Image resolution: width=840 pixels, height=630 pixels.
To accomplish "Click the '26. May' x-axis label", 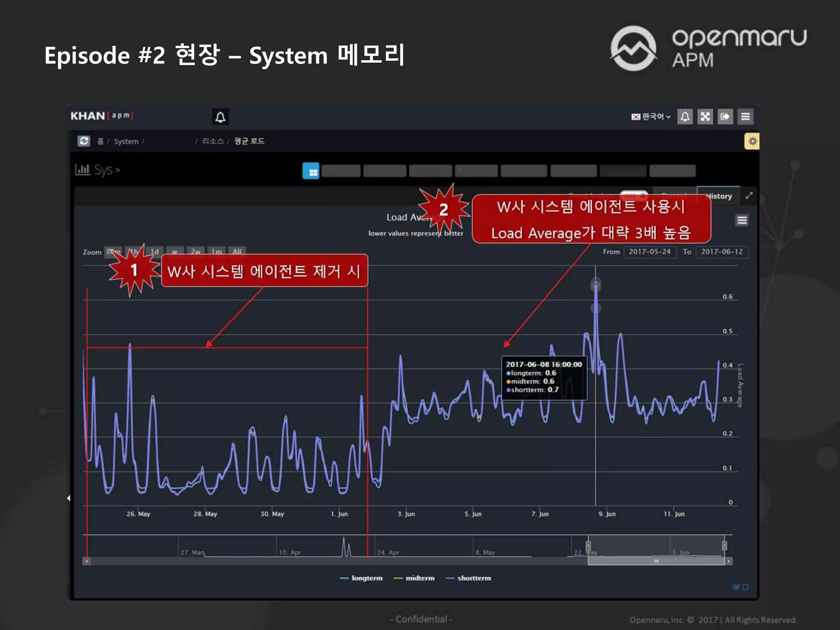I will (138, 514).
